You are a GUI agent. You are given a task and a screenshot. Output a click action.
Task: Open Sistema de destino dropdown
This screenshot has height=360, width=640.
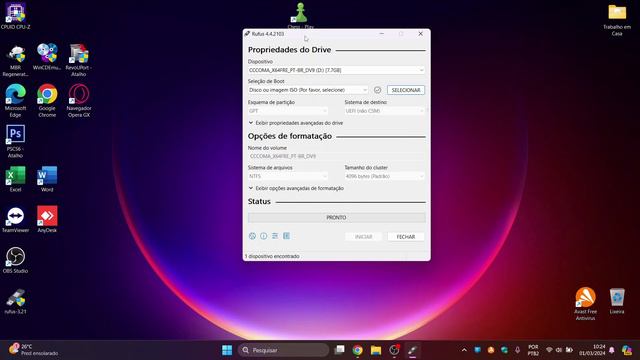(x=384, y=111)
